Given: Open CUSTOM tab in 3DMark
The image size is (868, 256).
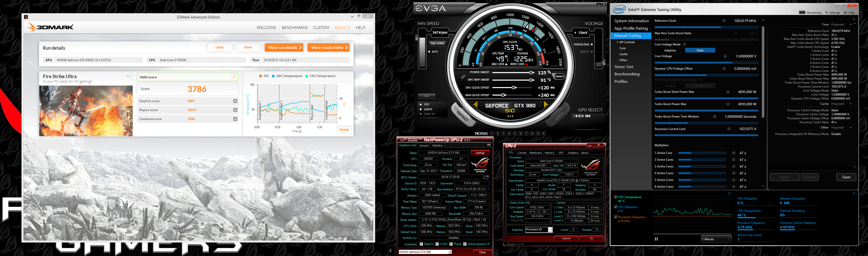Looking at the screenshot, I should (321, 28).
